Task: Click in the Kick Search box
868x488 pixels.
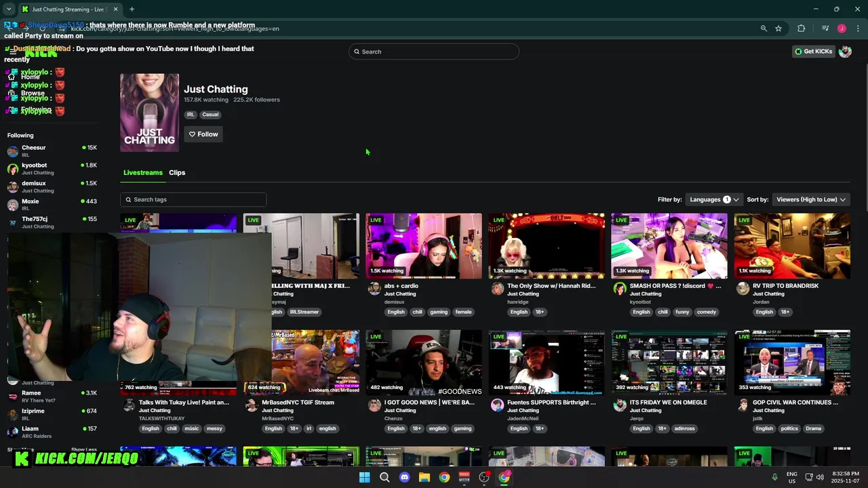Action: pyautogui.click(x=434, y=52)
